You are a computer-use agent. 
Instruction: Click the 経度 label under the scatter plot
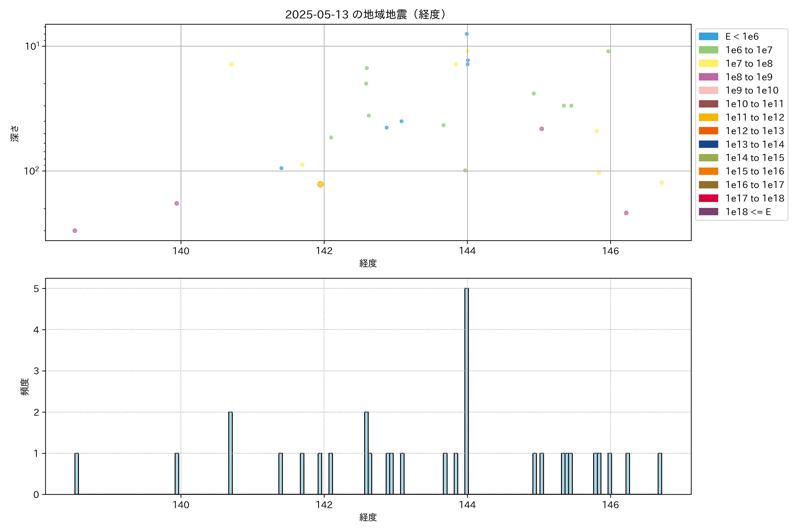[x=368, y=263]
